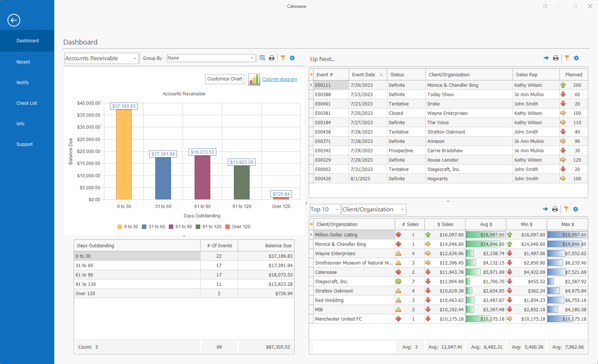Click the green circle icon for Stagecraft, Inc.
This screenshot has height=364, width=598.
click(399, 281)
